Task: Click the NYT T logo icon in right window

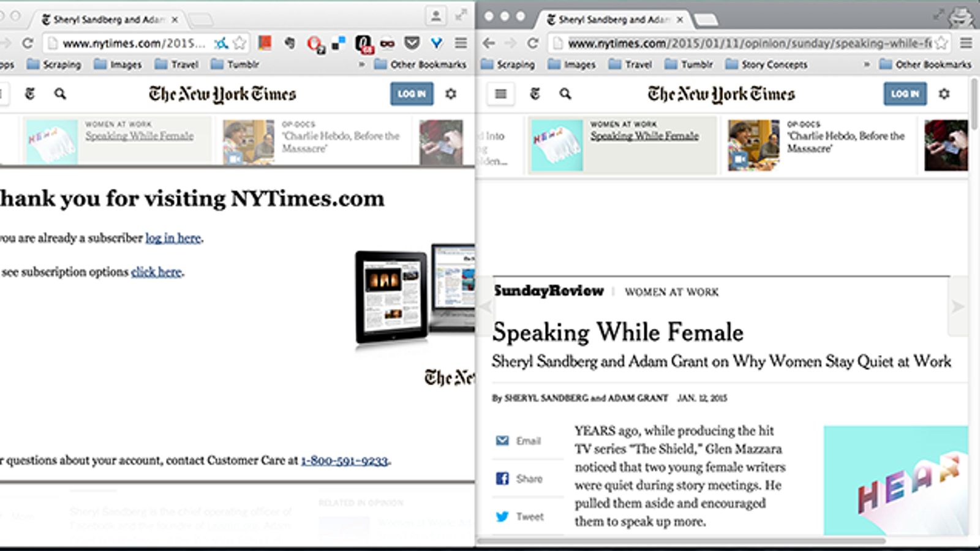Action: 535,94
